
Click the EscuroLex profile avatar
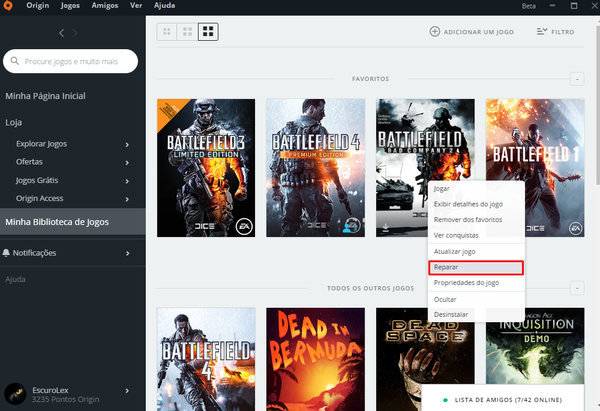pos(15,394)
